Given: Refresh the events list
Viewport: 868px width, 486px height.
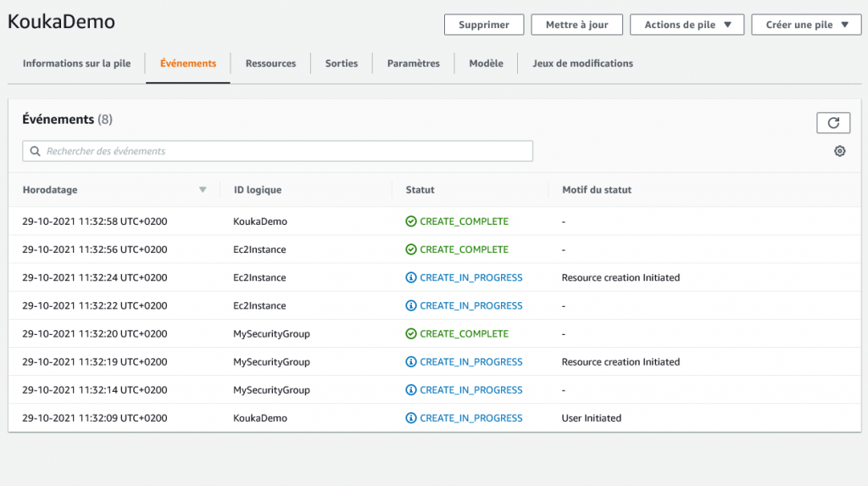Looking at the screenshot, I should (x=833, y=123).
